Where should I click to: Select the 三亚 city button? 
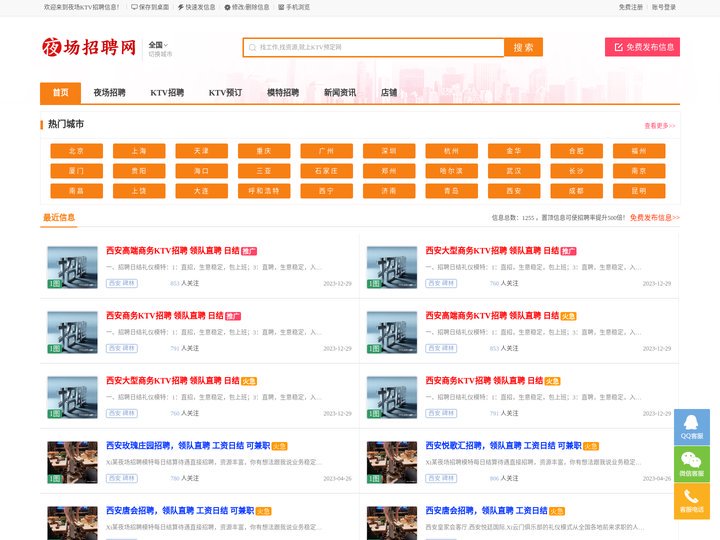click(x=264, y=171)
